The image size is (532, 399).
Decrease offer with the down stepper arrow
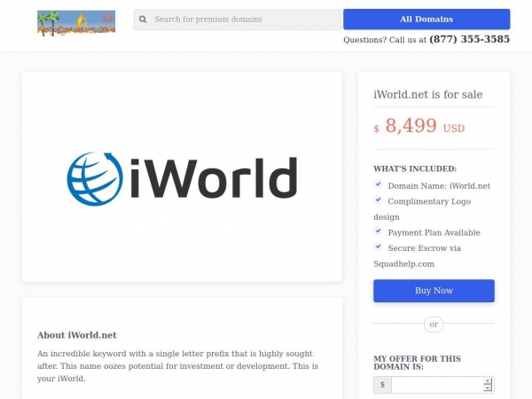click(488, 388)
